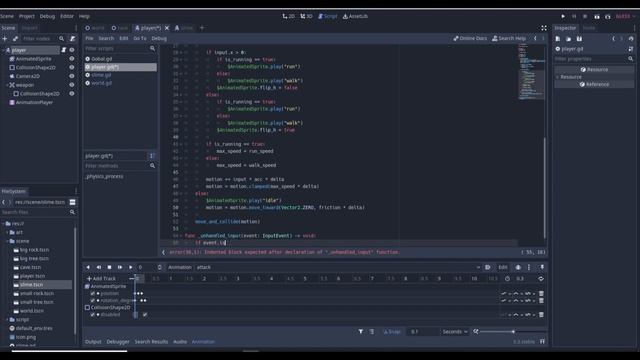Collapse the scene folder in FileSystem
Screen dimensions: 640x360
click(7, 241)
